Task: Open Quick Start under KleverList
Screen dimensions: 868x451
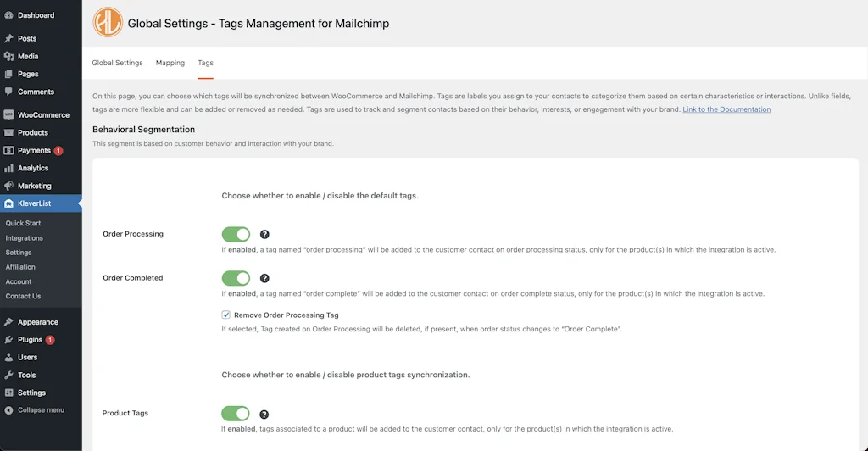Action: pos(24,223)
